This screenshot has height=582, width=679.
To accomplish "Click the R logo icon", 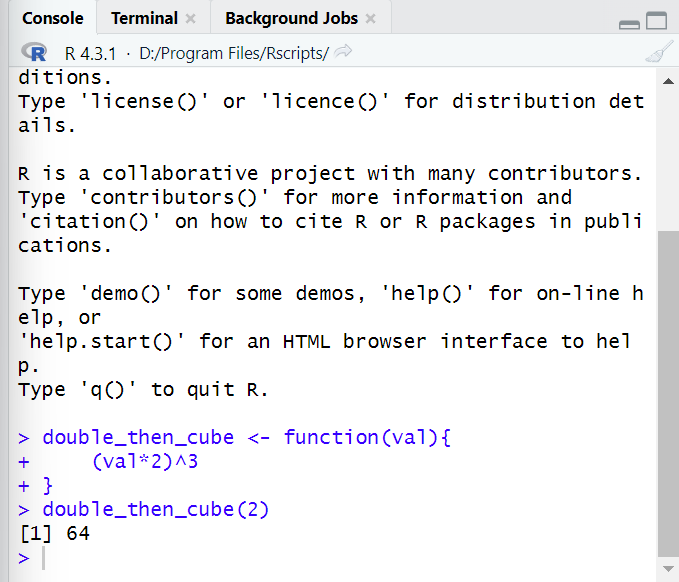I will coord(38,53).
